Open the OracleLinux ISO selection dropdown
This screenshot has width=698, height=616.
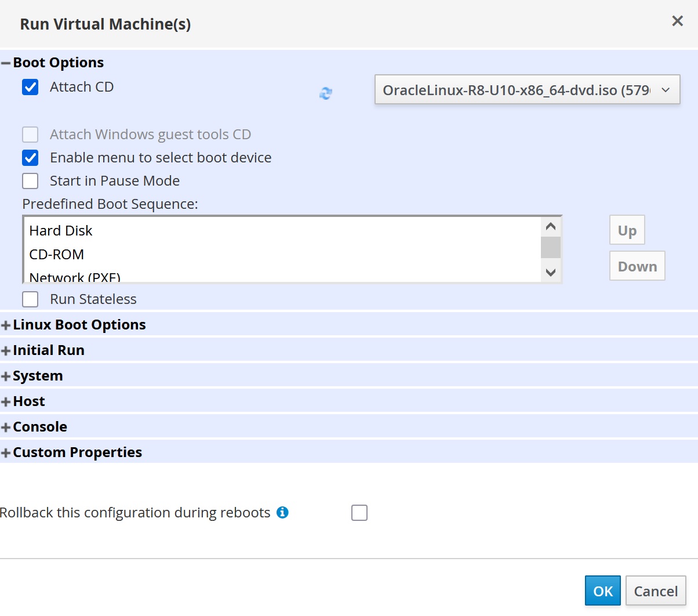[666, 90]
